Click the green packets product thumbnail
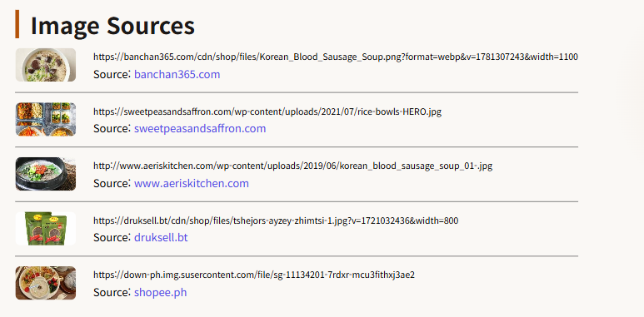 [46, 229]
